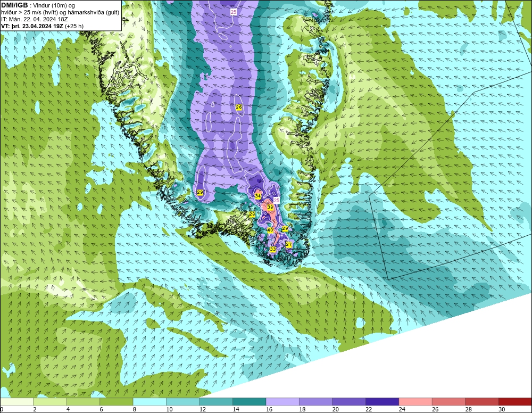Click the scale tick label '26'
The image size is (532, 413).
(x=435, y=410)
